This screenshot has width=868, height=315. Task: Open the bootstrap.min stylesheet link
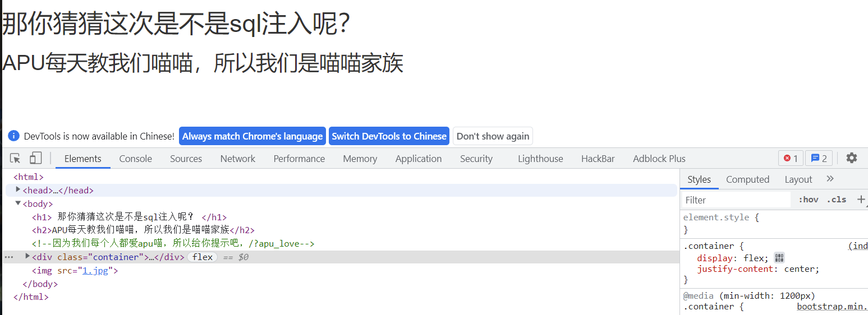point(832,307)
